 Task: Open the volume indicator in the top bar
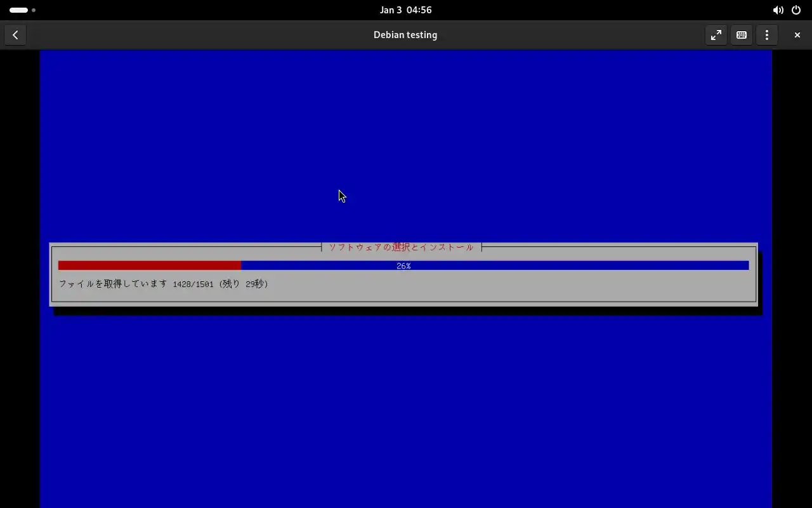(778, 10)
